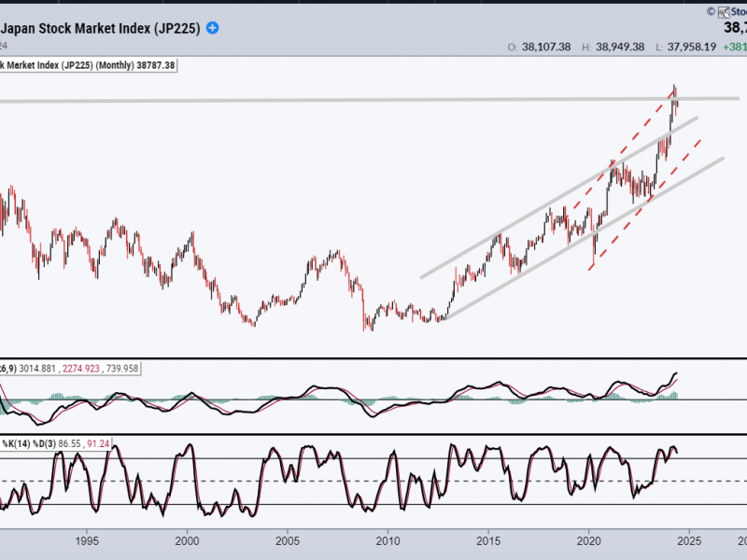This screenshot has height=560, width=747.
Task: Click the Japan Stock Market Index (JP225) title
Action: coord(100,29)
